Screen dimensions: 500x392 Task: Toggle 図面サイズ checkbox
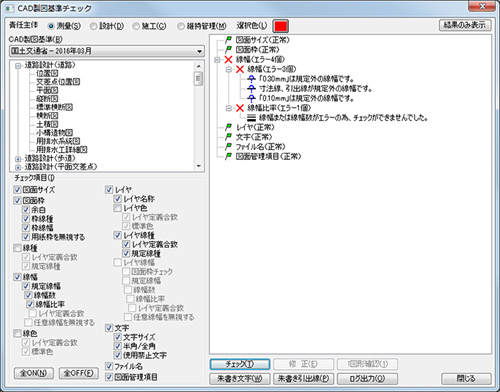(x=17, y=190)
